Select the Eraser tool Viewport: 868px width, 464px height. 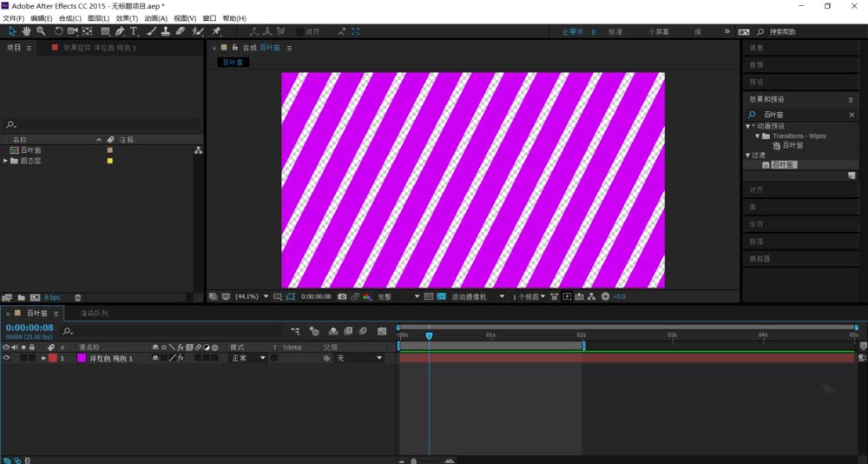(x=180, y=31)
